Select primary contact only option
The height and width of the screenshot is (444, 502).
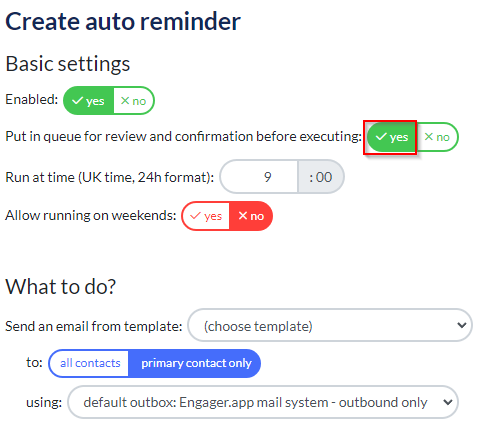click(196, 363)
